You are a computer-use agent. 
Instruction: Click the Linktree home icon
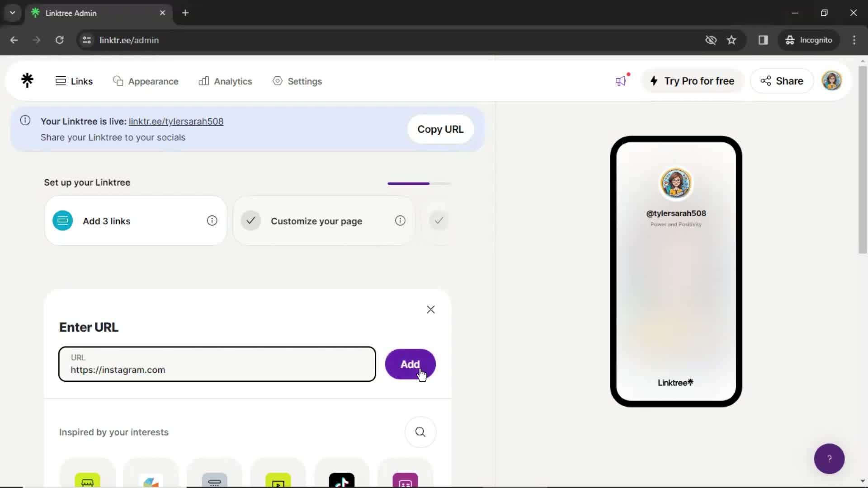pos(27,80)
